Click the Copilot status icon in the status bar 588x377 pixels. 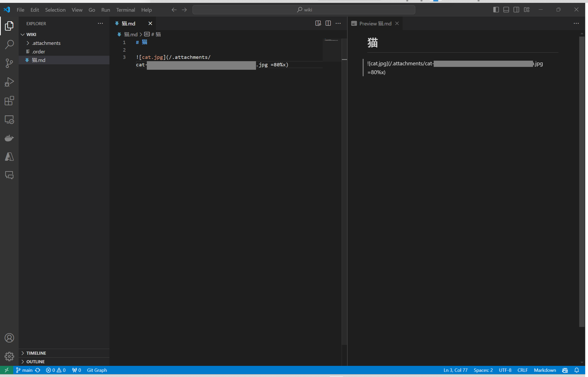click(565, 370)
